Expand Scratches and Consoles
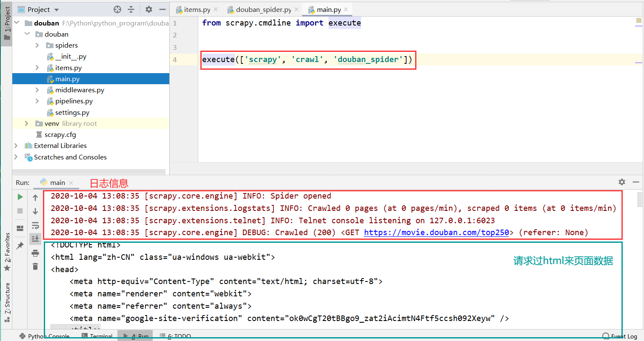 tap(16, 157)
